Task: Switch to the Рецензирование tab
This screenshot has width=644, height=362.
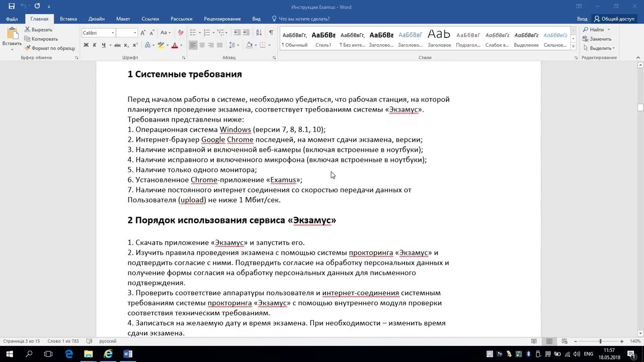Action: [222, 19]
